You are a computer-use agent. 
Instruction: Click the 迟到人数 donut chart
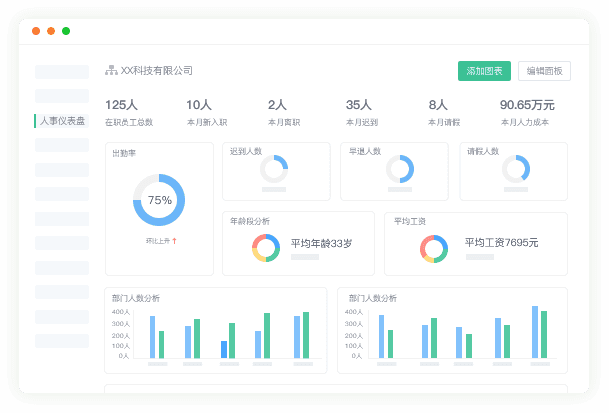click(x=274, y=169)
